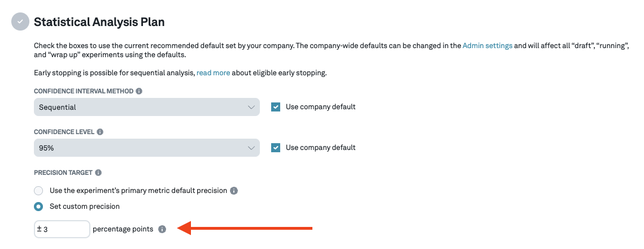The height and width of the screenshot is (249, 644).
Task: Click the Confidence Interval Method label text
Action: coord(84,91)
